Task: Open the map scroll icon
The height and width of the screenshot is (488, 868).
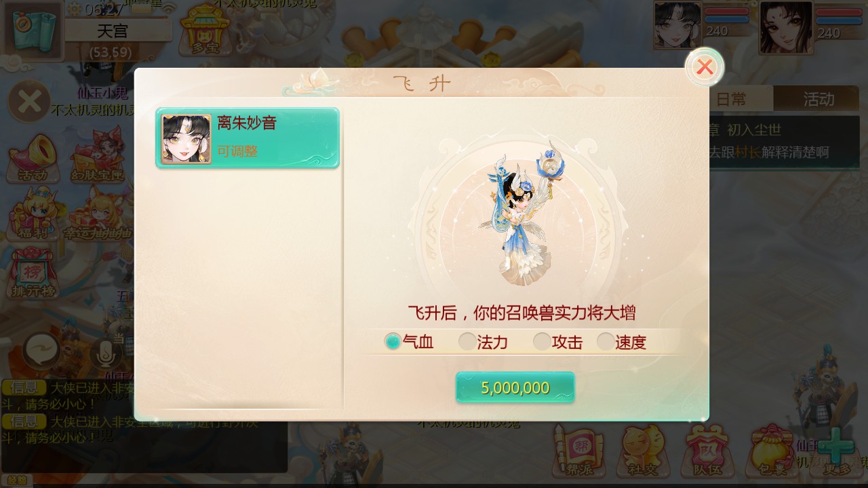Action: pos(33,30)
